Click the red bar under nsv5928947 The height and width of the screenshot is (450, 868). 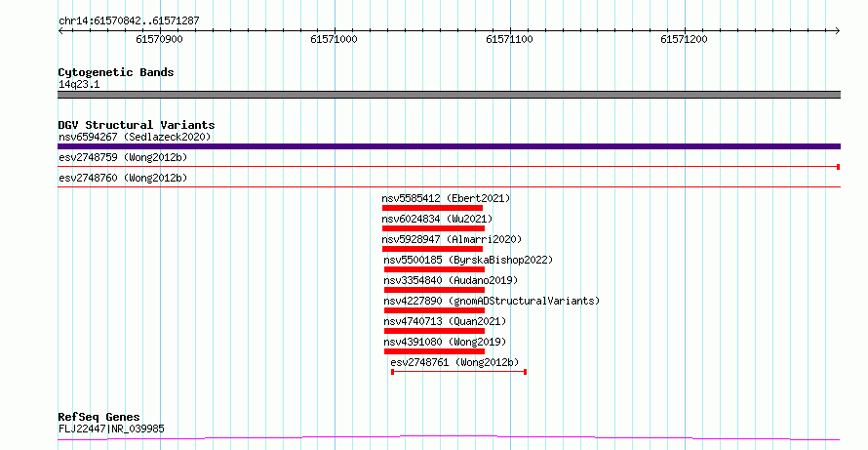[432, 249]
